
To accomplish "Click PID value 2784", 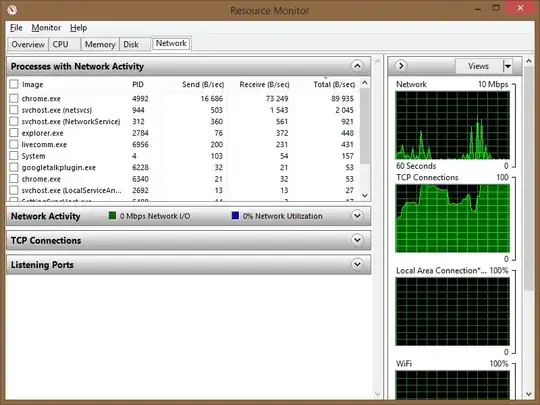I will (140, 133).
